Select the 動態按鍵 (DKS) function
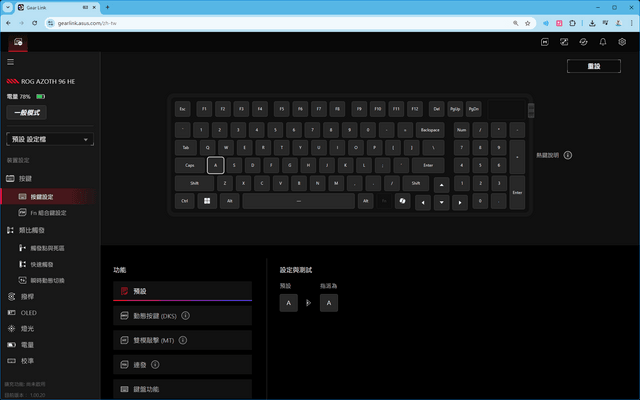Screen dimensions: 640x400 click(182, 316)
